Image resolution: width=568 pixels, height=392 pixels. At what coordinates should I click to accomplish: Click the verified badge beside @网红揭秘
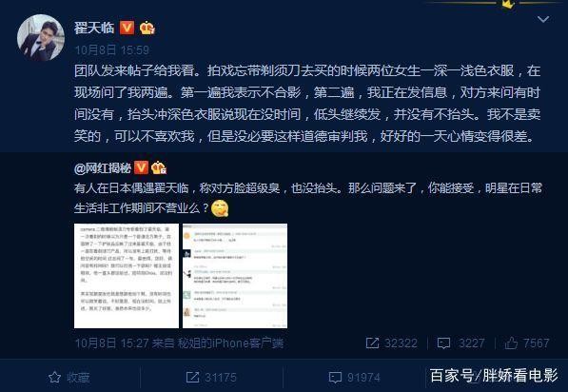(x=141, y=167)
